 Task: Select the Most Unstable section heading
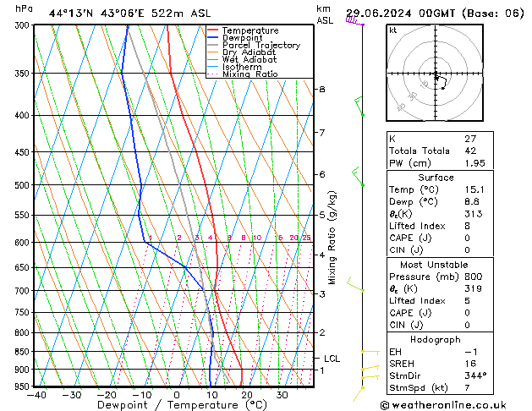click(x=436, y=264)
